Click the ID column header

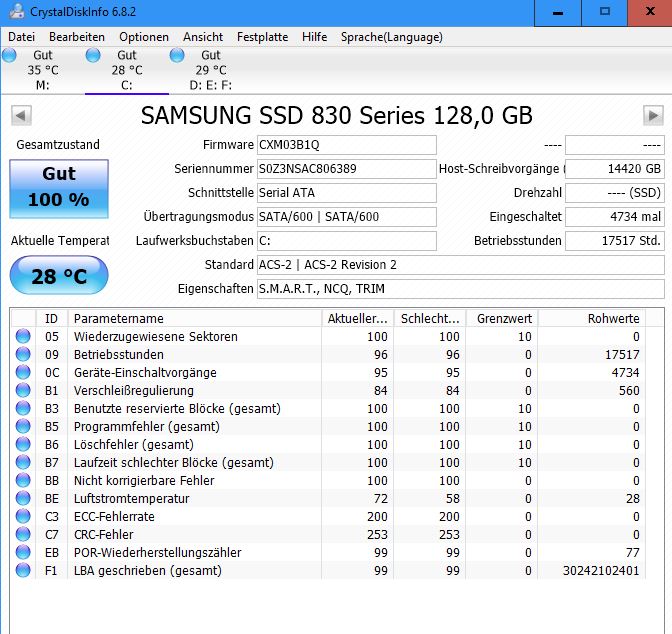pyautogui.click(x=51, y=319)
